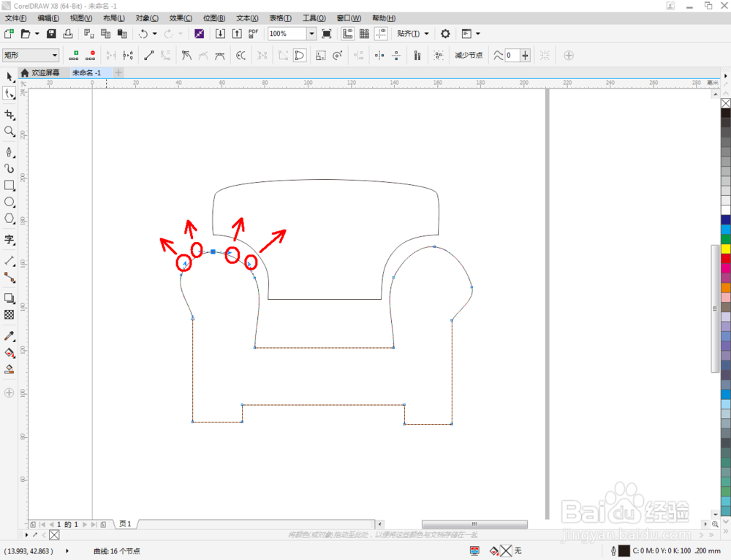Open 对象(C) menu
731x560 pixels.
[147, 18]
